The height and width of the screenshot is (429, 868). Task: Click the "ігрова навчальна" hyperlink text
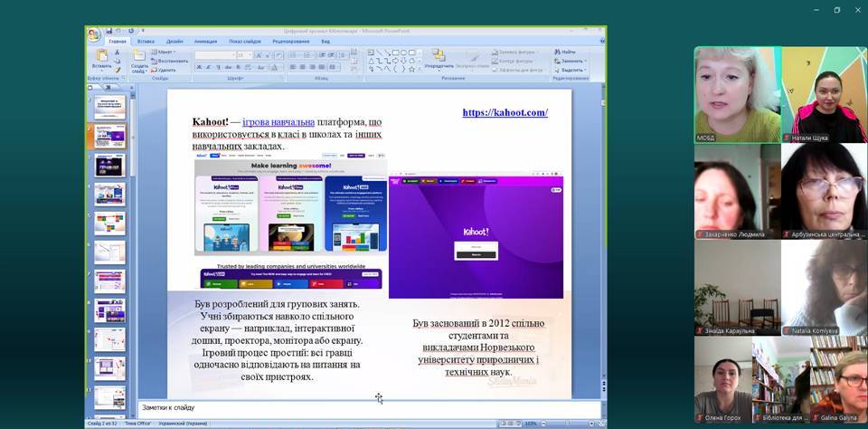[278, 122]
